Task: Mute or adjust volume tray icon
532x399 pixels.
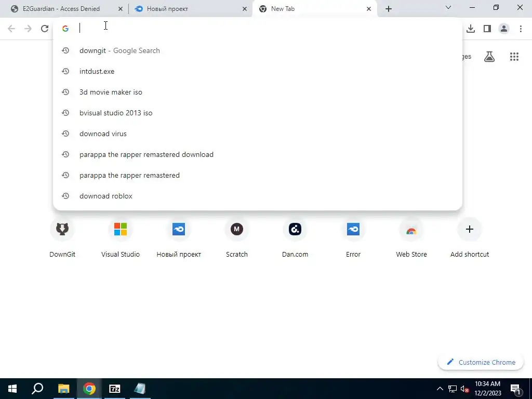Action: click(464, 389)
